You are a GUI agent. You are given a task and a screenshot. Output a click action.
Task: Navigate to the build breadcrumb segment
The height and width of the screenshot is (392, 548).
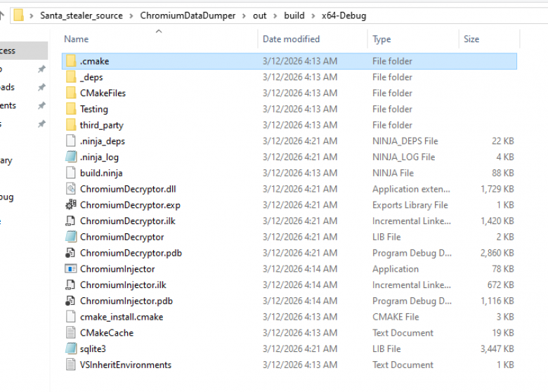pyautogui.click(x=294, y=15)
